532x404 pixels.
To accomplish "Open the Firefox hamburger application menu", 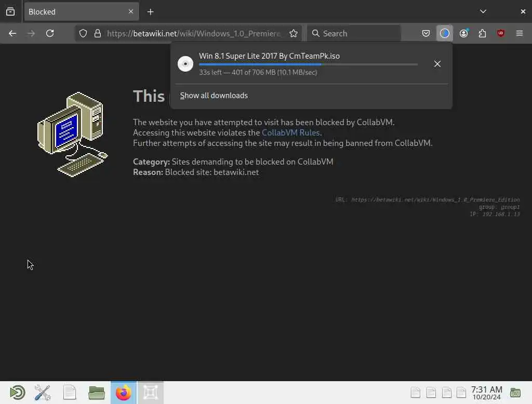I will point(520,33).
